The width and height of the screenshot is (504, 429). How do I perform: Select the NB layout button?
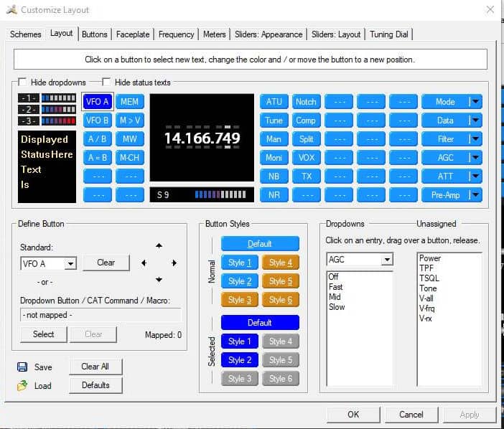click(x=274, y=176)
